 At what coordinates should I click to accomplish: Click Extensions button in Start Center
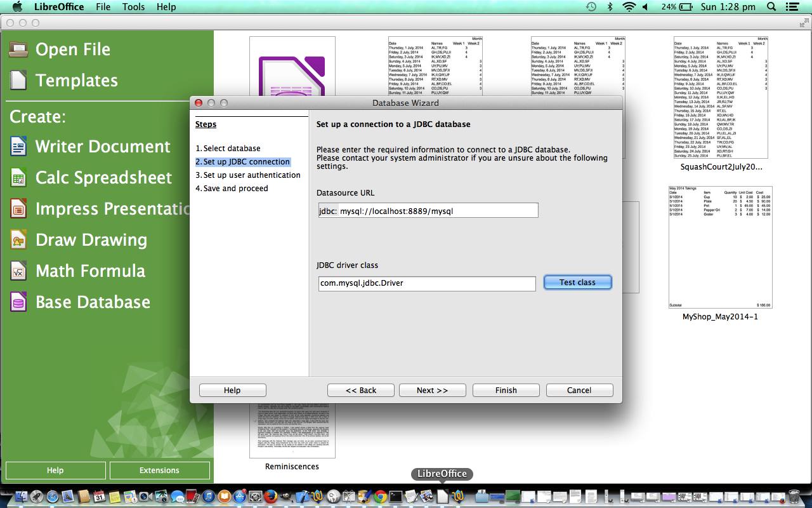click(159, 471)
